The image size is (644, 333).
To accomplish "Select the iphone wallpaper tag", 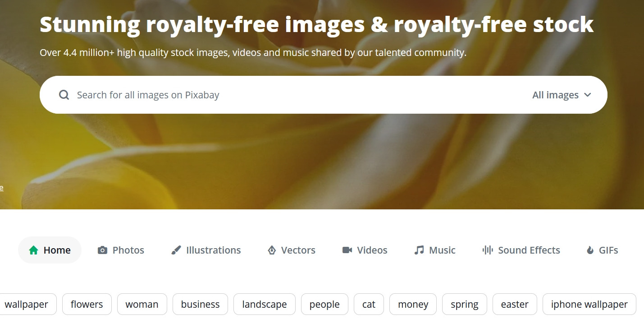I will 589,304.
